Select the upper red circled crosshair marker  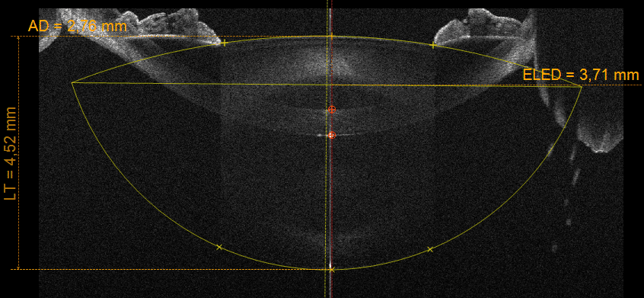click(x=332, y=109)
